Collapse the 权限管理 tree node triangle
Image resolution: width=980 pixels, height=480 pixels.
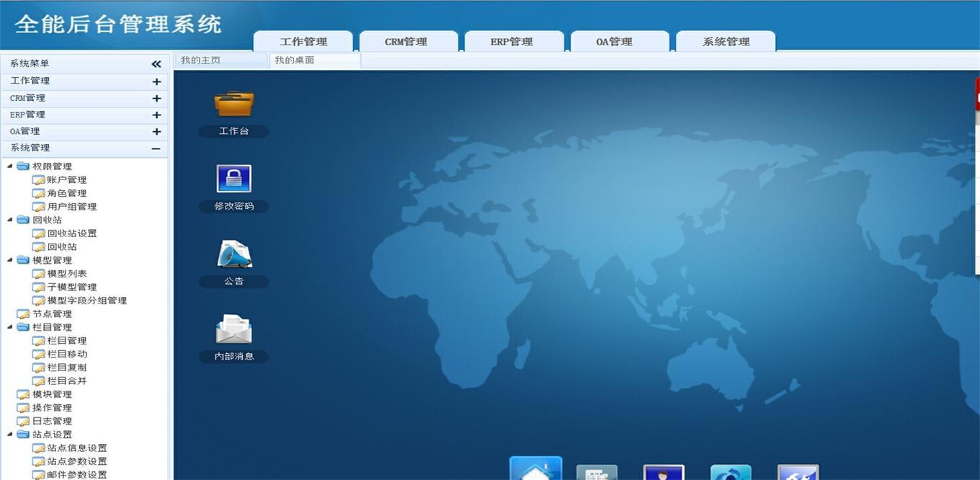click(x=10, y=166)
